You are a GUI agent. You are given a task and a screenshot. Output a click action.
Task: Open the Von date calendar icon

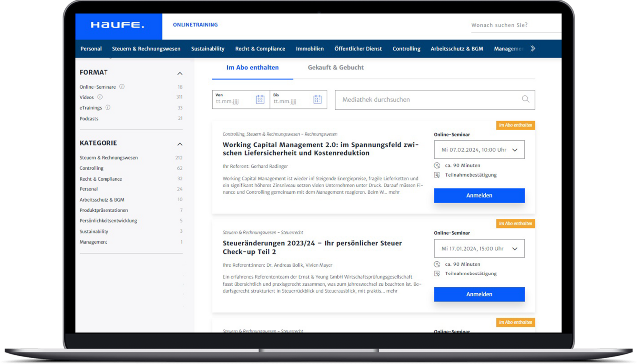pyautogui.click(x=260, y=99)
